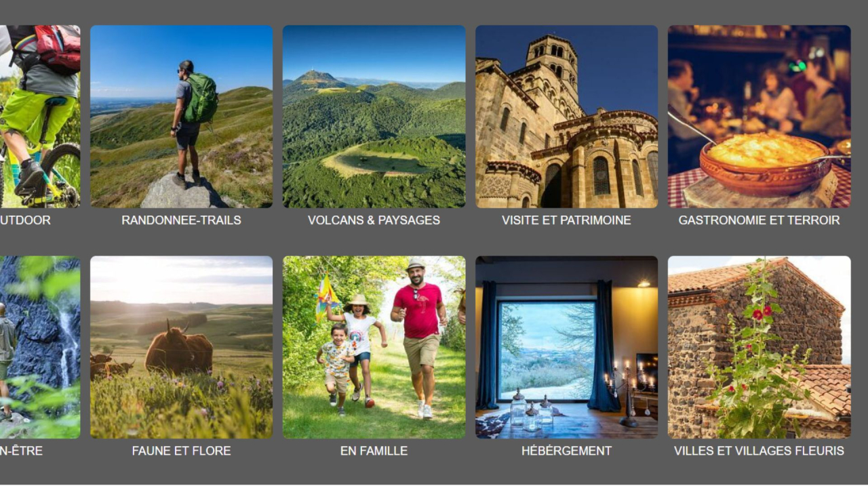Click the HÉBERGEMENT category label
868x488 pixels.
point(566,451)
